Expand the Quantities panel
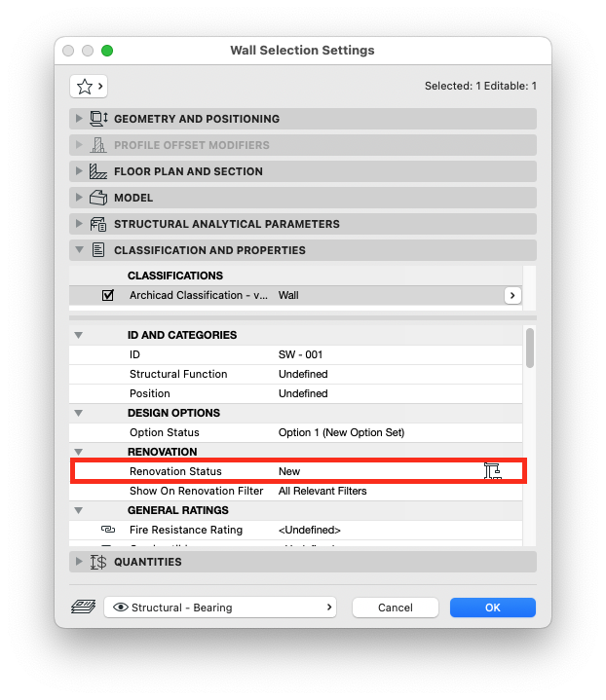Image resolution: width=606 pixels, height=700 pixels. pos(79,562)
